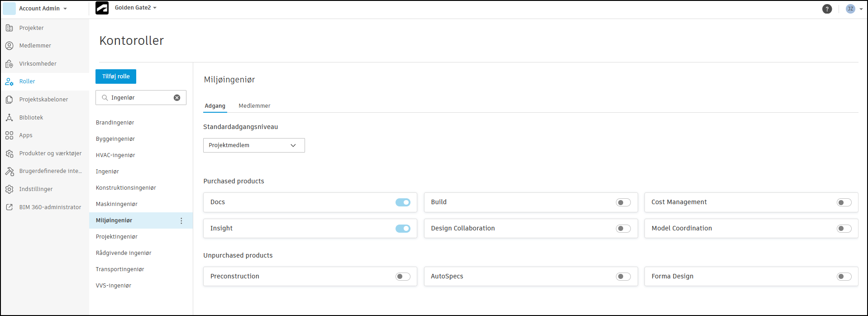
Task: Clear the role search with X icon
Action: coord(177,98)
